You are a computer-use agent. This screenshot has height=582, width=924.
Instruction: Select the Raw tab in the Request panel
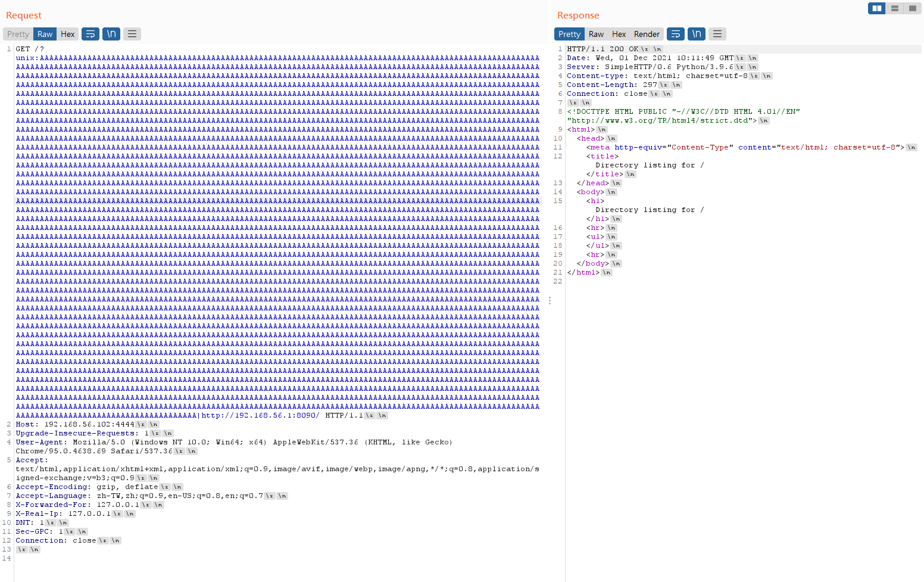click(44, 33)
